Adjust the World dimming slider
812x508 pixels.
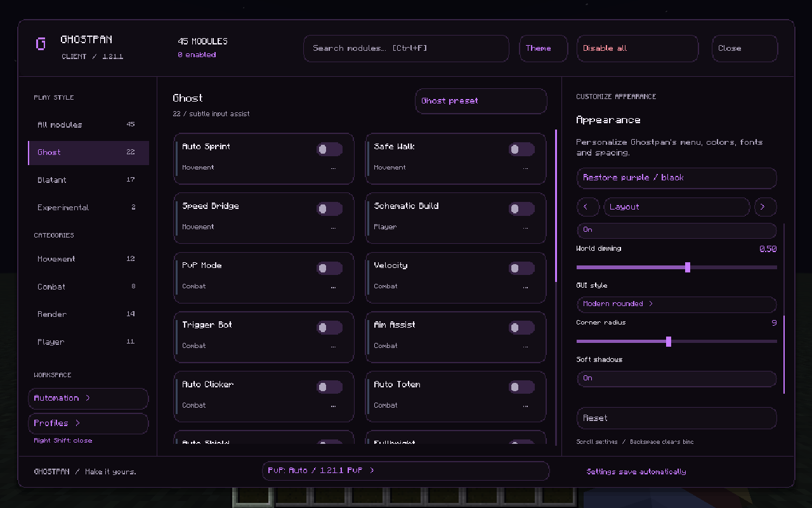(x=676, y=267)
